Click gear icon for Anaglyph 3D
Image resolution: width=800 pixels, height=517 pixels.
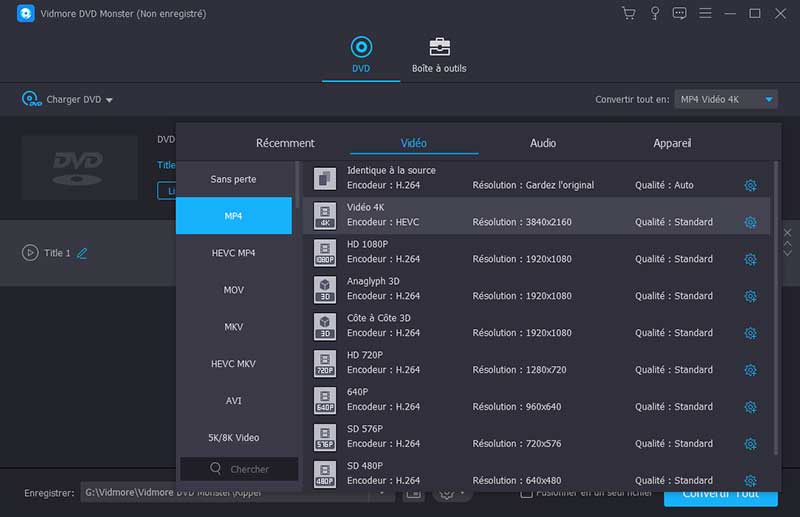(x=750, y=296)
